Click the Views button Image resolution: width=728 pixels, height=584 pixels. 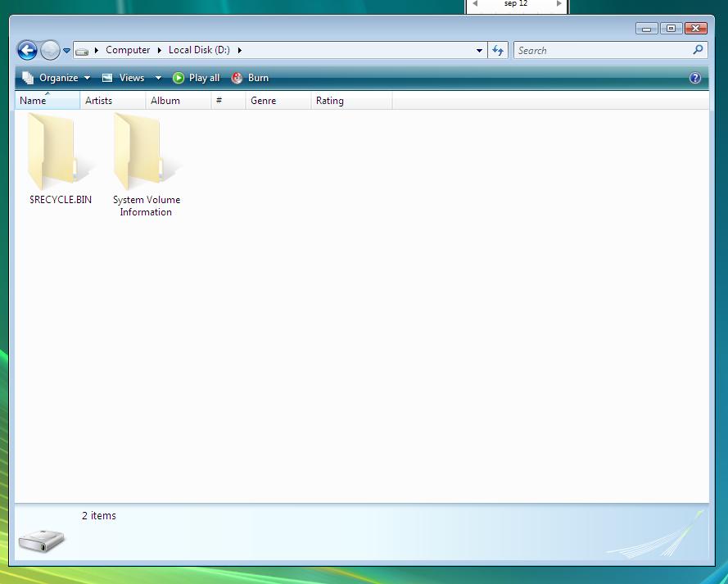point(124,78)
